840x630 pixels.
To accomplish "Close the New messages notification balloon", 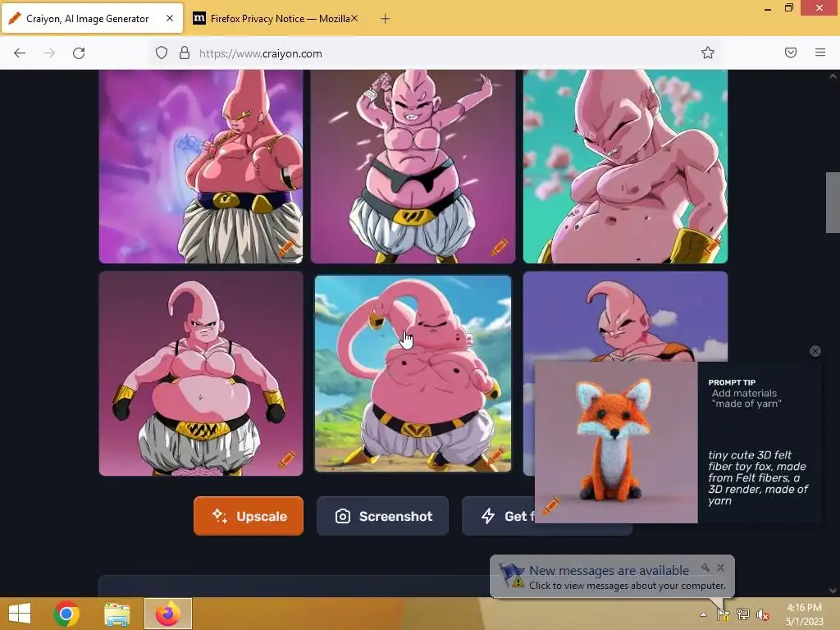I will pyautogui.click(x=720, y=568).
